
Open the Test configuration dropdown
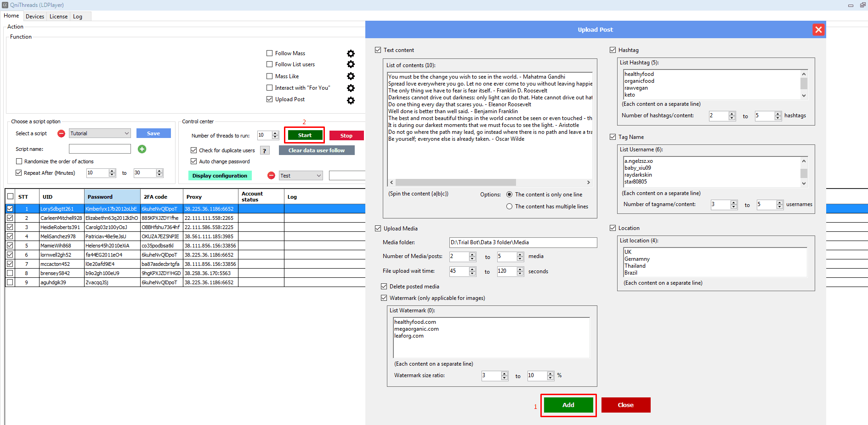318,176
